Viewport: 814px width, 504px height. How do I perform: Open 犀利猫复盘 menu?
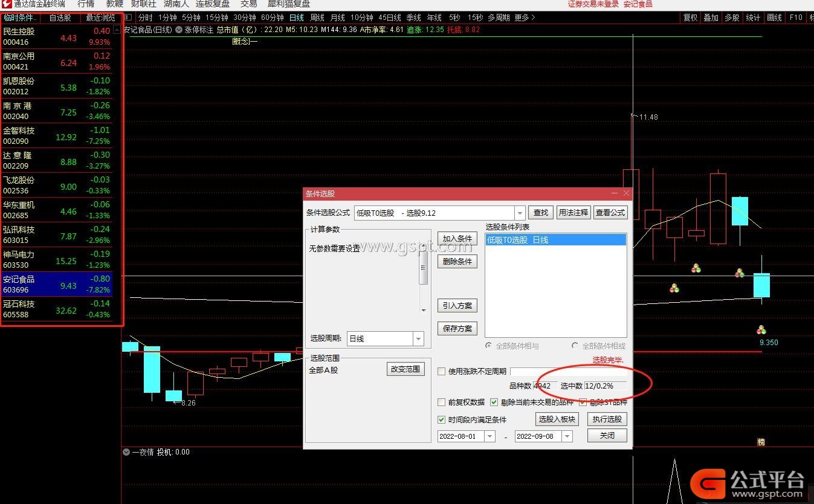(x=289, y=4)
